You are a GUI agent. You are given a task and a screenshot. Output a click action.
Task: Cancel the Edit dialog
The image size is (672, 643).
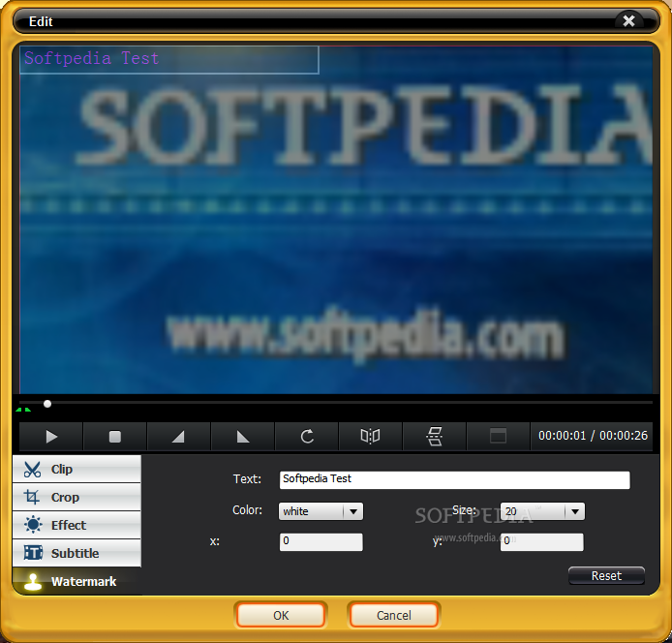coord(394,616)
